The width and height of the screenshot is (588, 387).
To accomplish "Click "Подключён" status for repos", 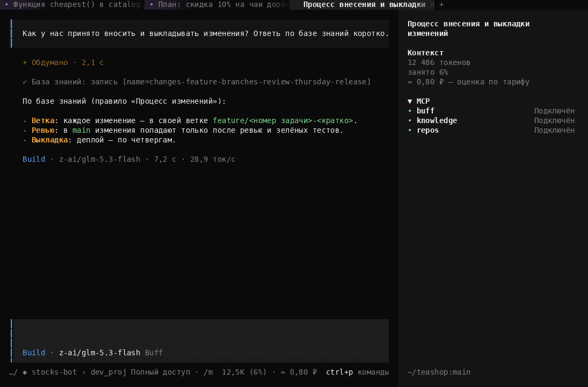I will 554,130.
